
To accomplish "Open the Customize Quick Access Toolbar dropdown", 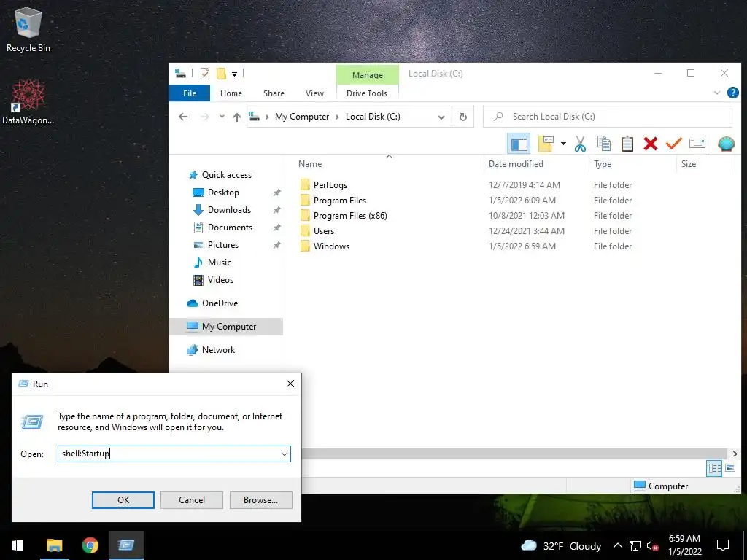I will pyautogui.click(x=234, y=74).
